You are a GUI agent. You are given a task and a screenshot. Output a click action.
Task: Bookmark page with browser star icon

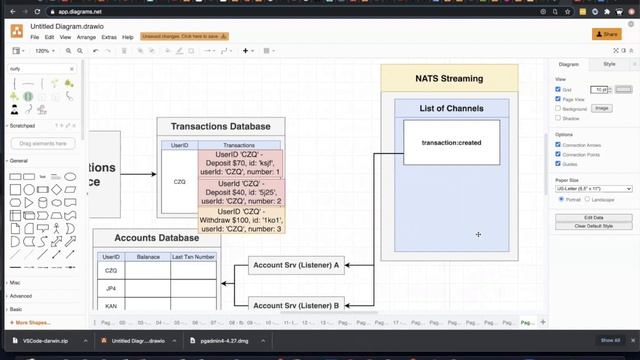[567, 12]
